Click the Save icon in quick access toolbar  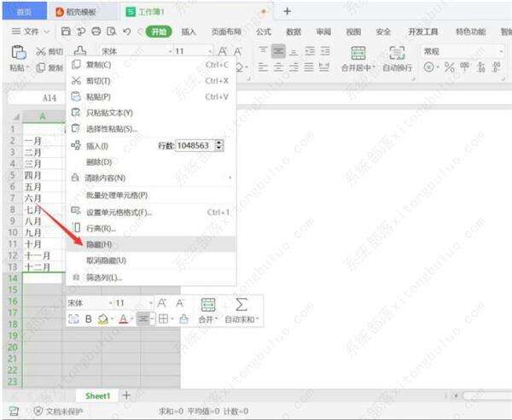pos(66,32)
